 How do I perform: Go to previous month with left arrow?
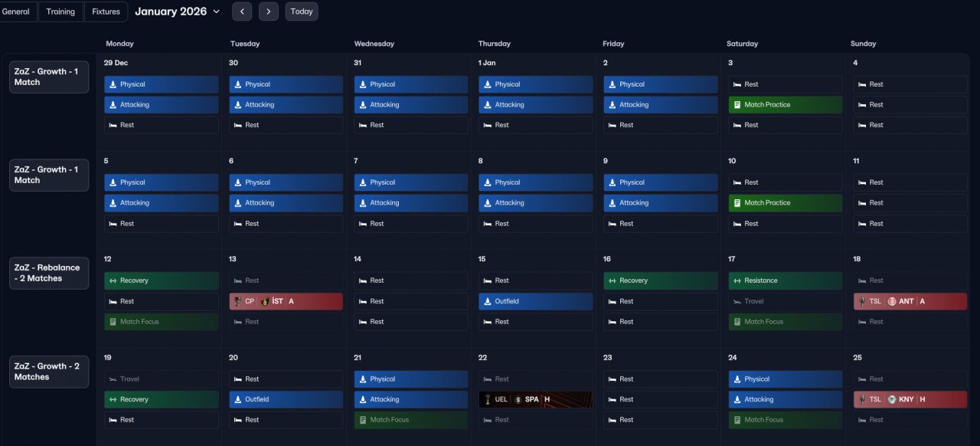click(x=242, y=11)
